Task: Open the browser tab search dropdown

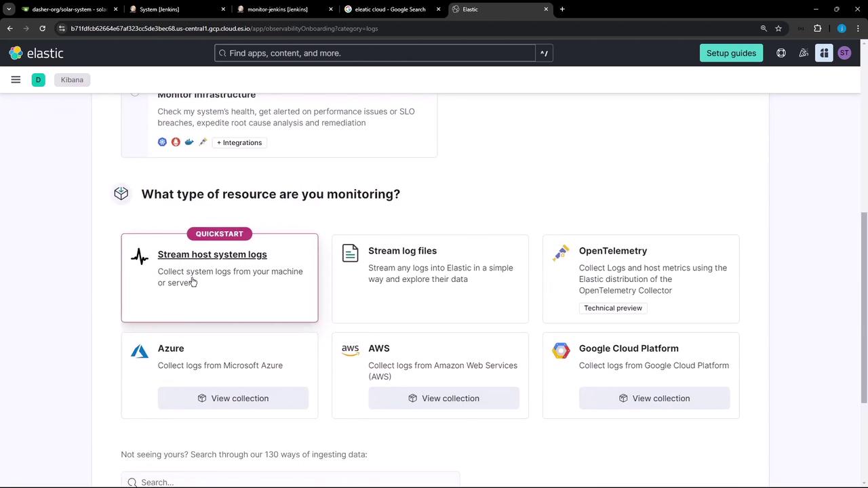Action: tap(9, 9)
